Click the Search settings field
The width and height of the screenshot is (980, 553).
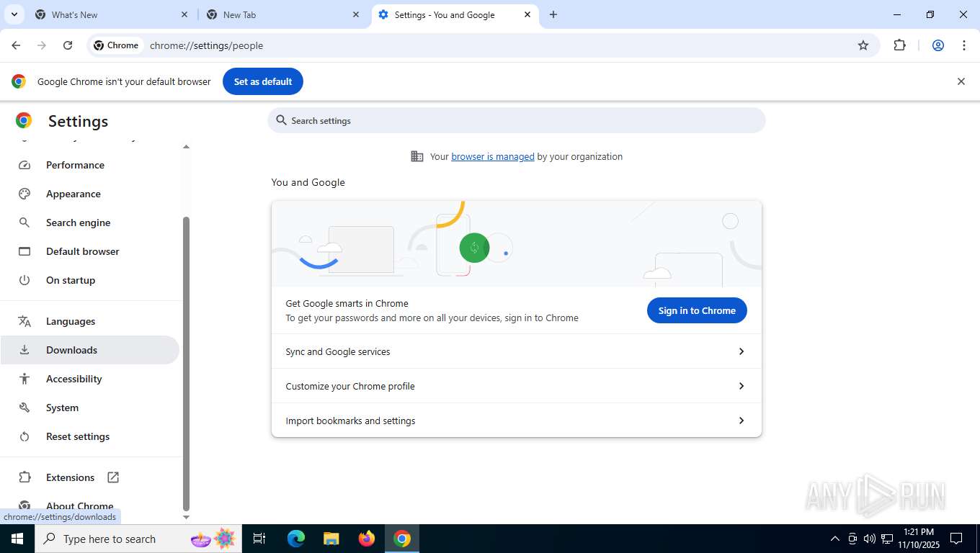[516, 120]
